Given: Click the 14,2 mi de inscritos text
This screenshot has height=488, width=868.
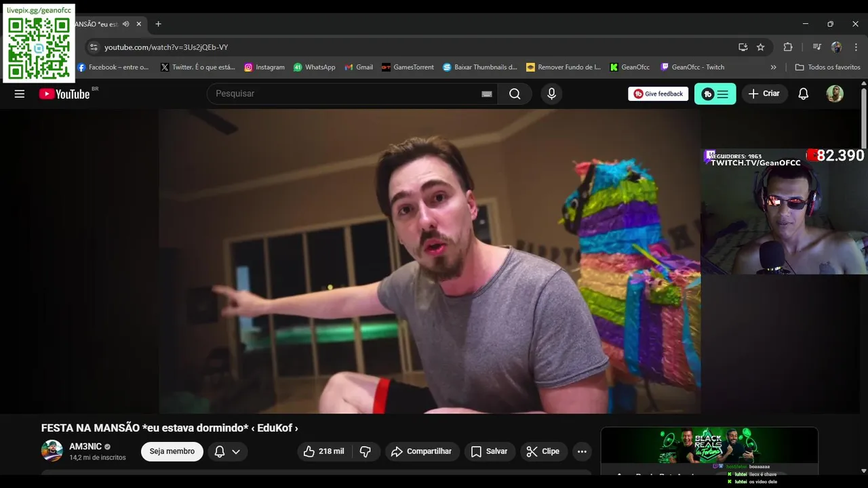Looking at the screenshot, I should [98, 457].
